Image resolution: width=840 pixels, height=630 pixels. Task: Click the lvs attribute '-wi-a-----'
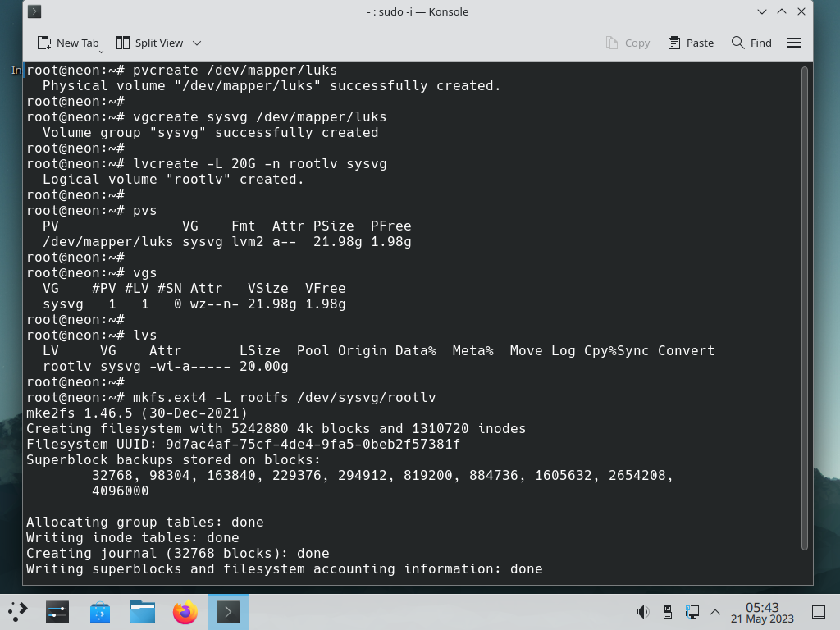[x=190, y=367]
